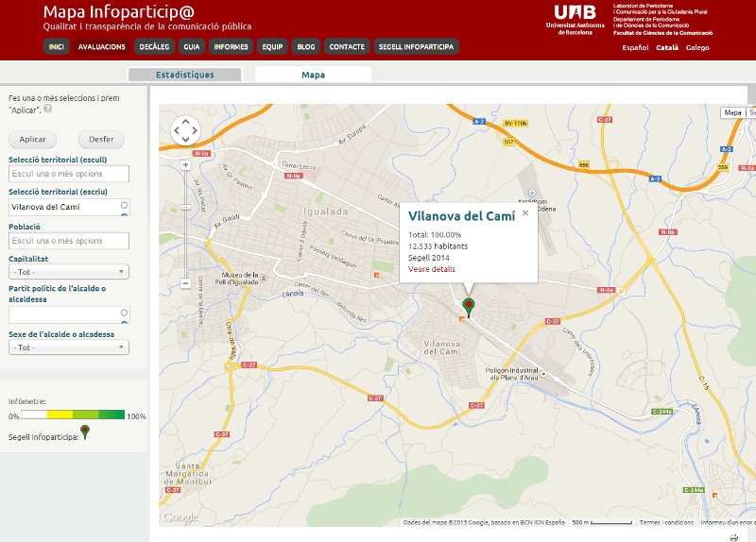756x542 pixels.
Task: Click the map pan navigation control
Action: (185, 130)
